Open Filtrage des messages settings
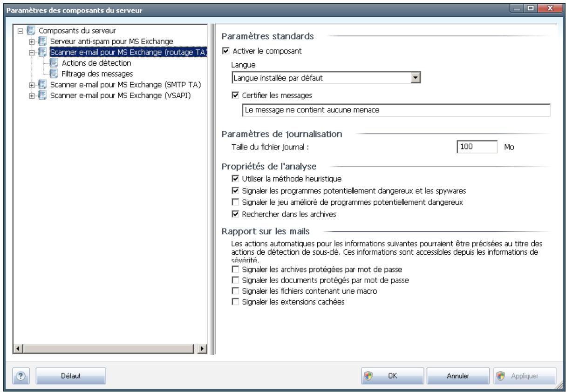566x392 pixels. (x=97, y=73)
